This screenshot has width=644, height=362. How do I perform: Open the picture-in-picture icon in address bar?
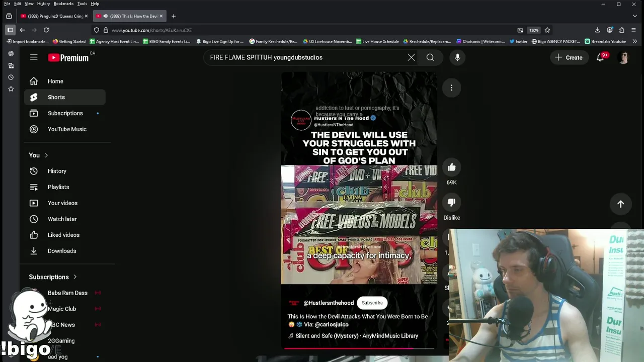(520, 30)
